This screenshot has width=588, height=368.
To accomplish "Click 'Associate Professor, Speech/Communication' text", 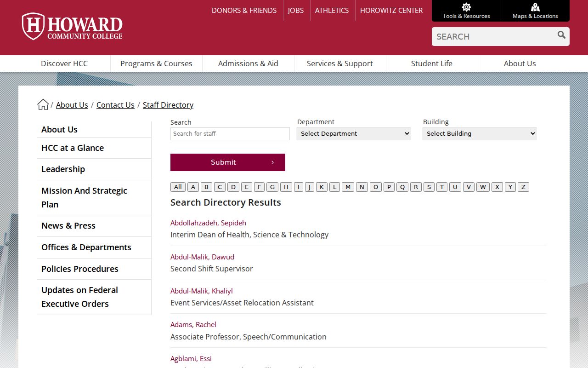I will click(x=249, y=337).
